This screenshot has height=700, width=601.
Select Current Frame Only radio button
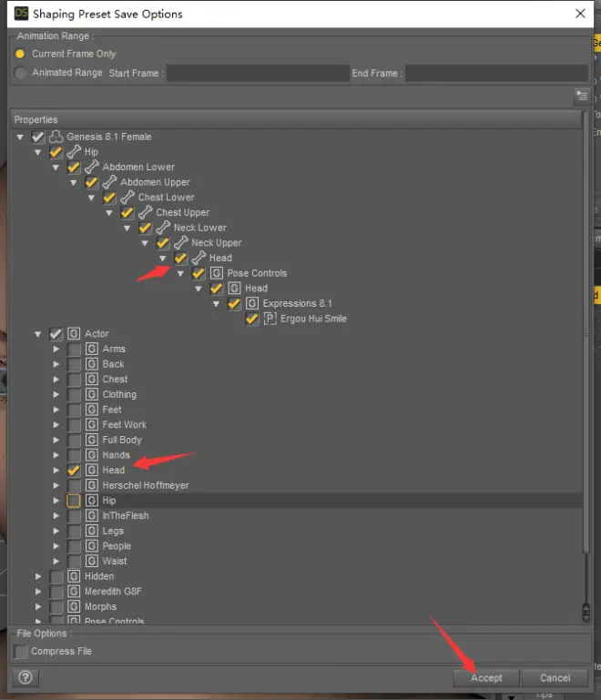point(20,54)
